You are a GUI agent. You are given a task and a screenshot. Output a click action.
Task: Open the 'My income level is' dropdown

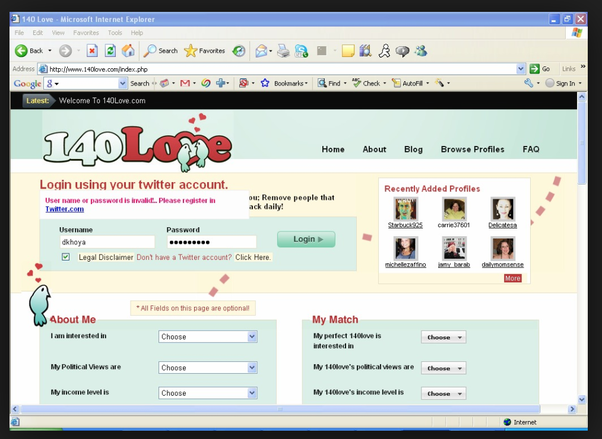209,393
